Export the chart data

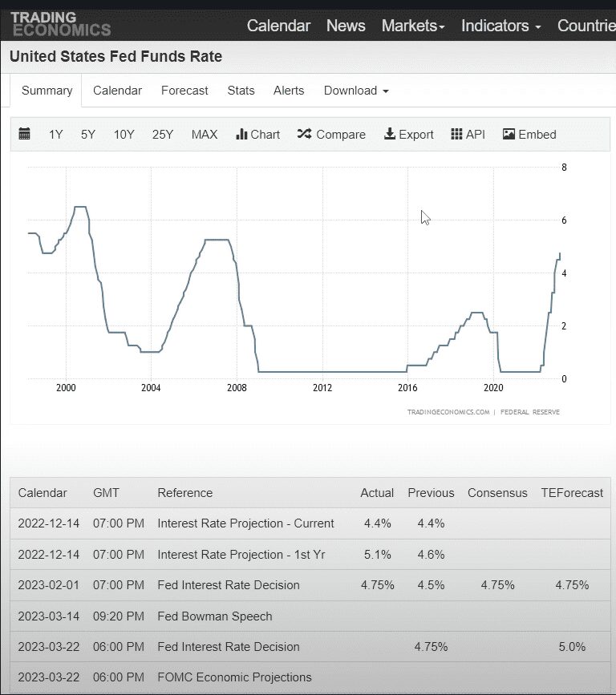(408, 135)
